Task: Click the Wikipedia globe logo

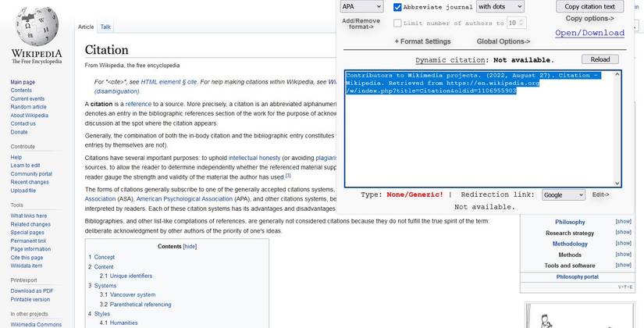Action: point(37,26)
